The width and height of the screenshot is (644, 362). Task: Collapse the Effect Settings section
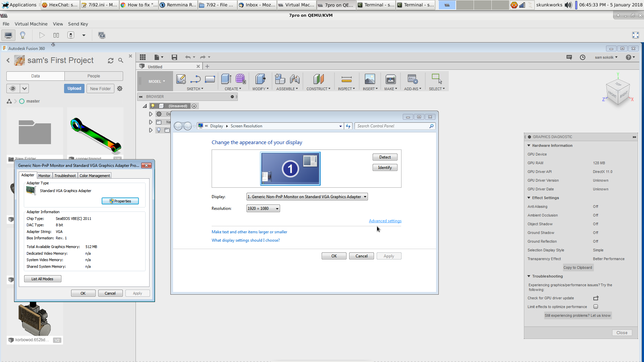529,198
